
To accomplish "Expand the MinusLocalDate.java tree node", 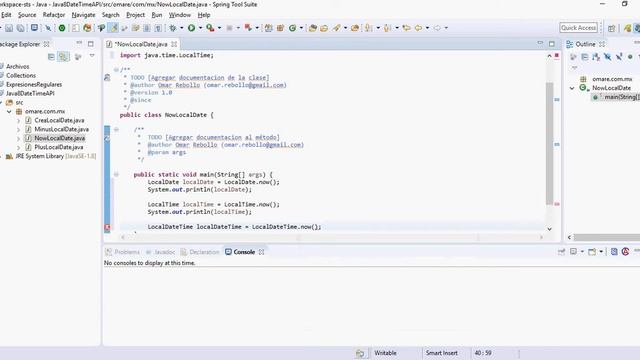I will coord(18,129).
